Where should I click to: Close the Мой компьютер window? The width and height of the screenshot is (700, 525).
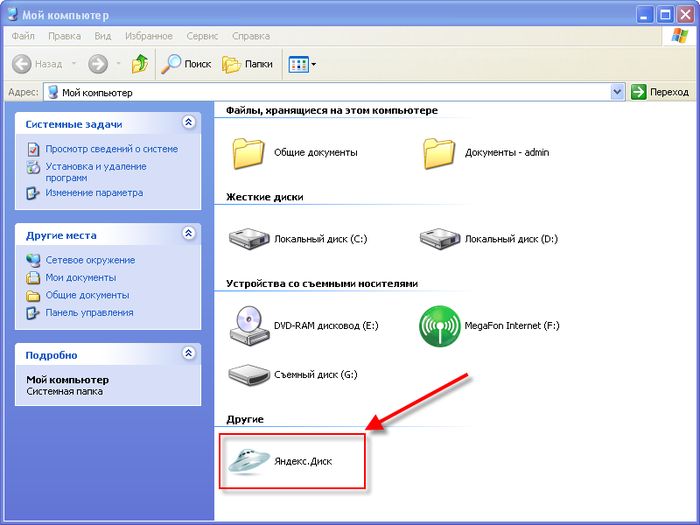pyautogui.click(x=685, y=15)
